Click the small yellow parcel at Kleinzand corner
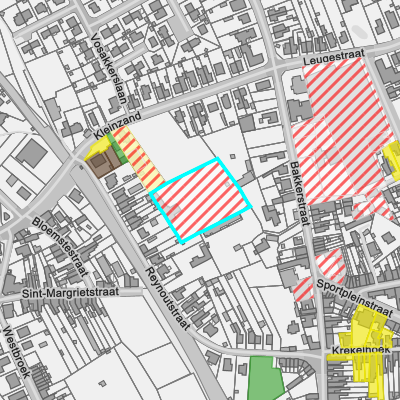 click(x=98, y=149)
